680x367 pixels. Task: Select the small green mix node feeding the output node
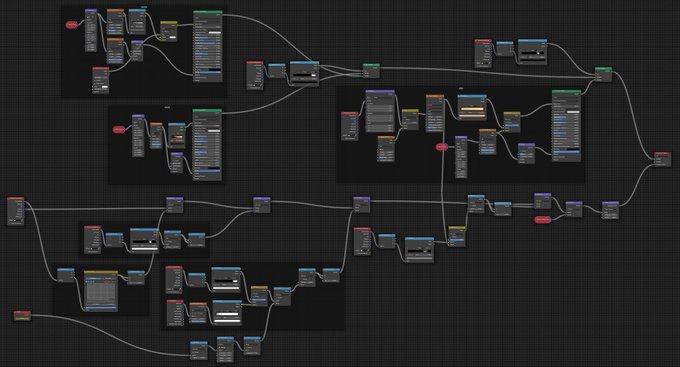603,74
